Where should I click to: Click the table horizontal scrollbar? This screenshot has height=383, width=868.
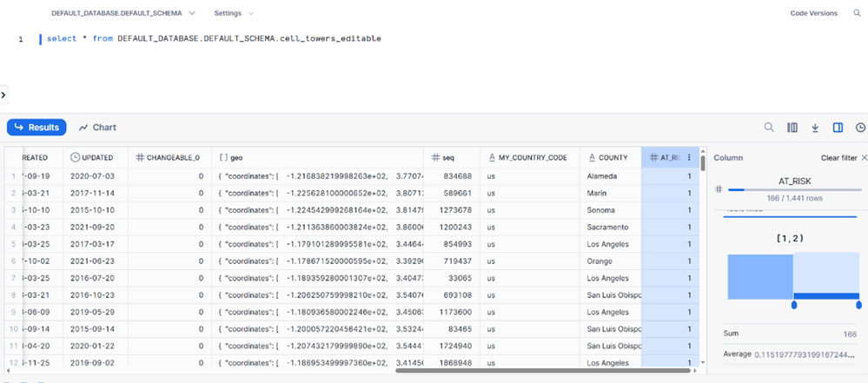click(x=542, y=370)
